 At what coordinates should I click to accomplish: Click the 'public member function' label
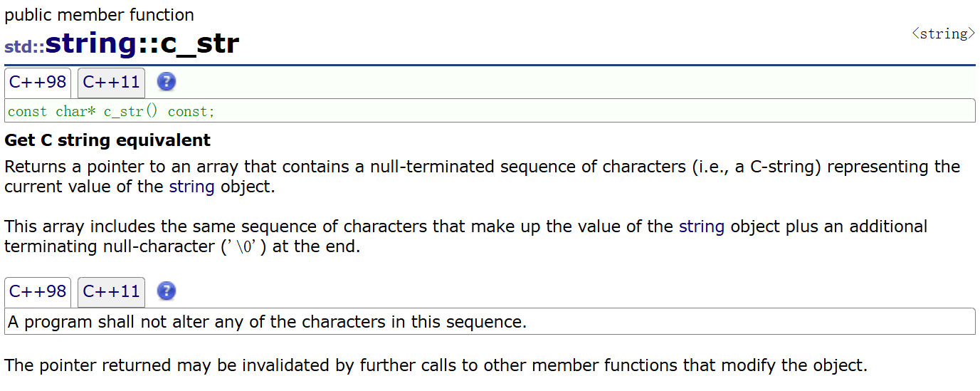point(99,15)
